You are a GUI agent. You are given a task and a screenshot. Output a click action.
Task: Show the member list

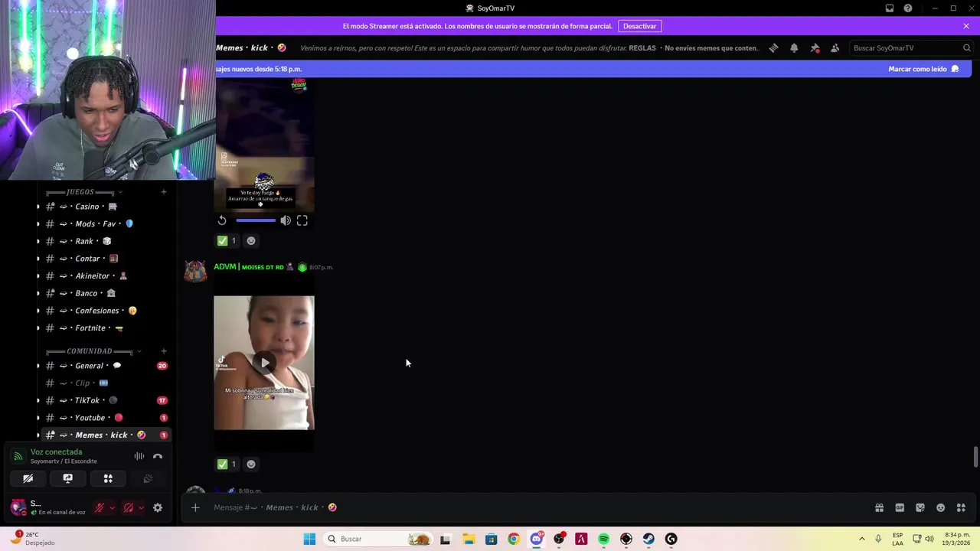click(835, 47)
